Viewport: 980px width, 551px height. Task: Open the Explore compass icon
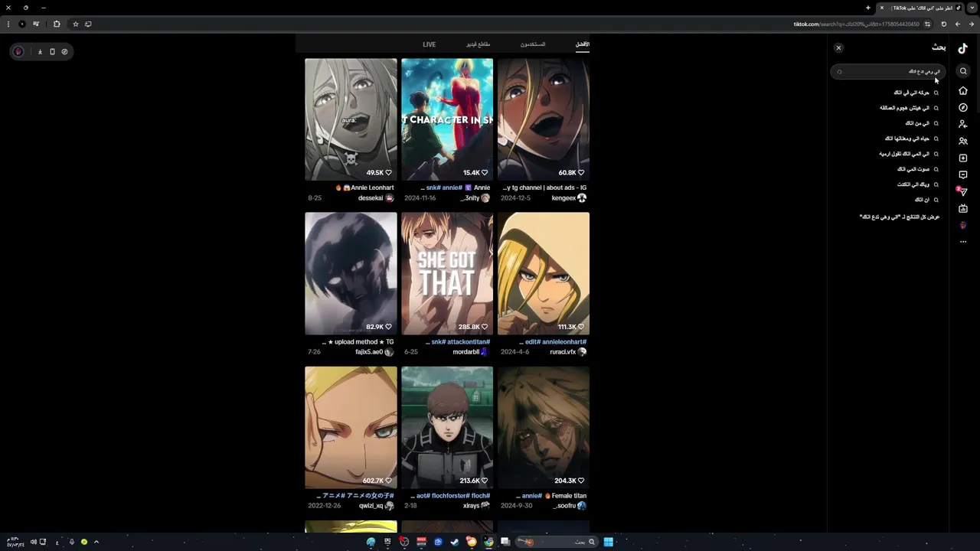point(963,108)
